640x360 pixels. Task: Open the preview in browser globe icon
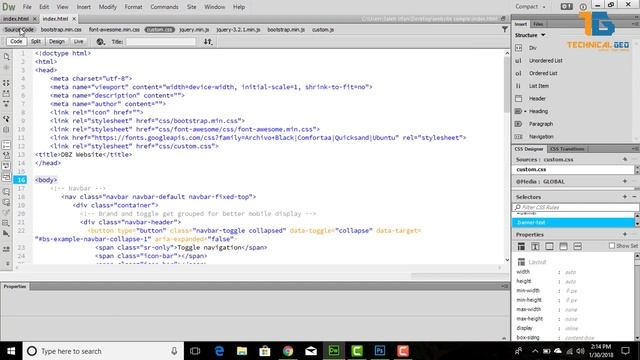(100, 42)
